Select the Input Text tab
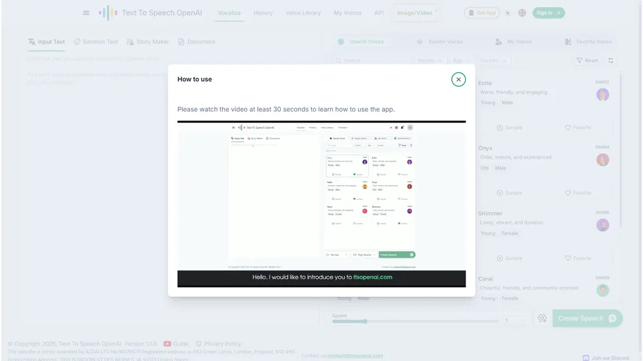 tap(46, 42)
